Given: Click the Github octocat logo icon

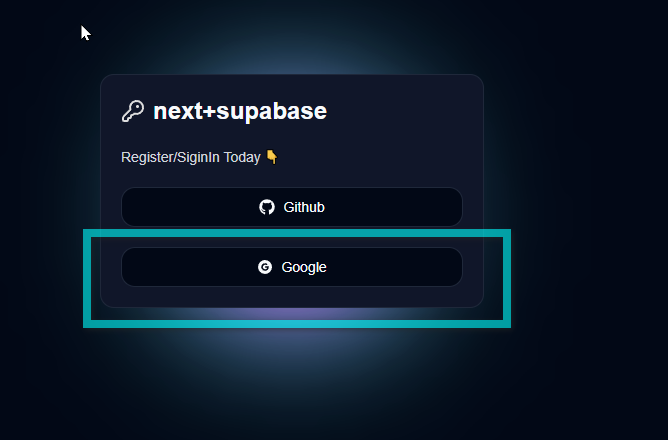Looking at the screenshot, I should (267, 207).
